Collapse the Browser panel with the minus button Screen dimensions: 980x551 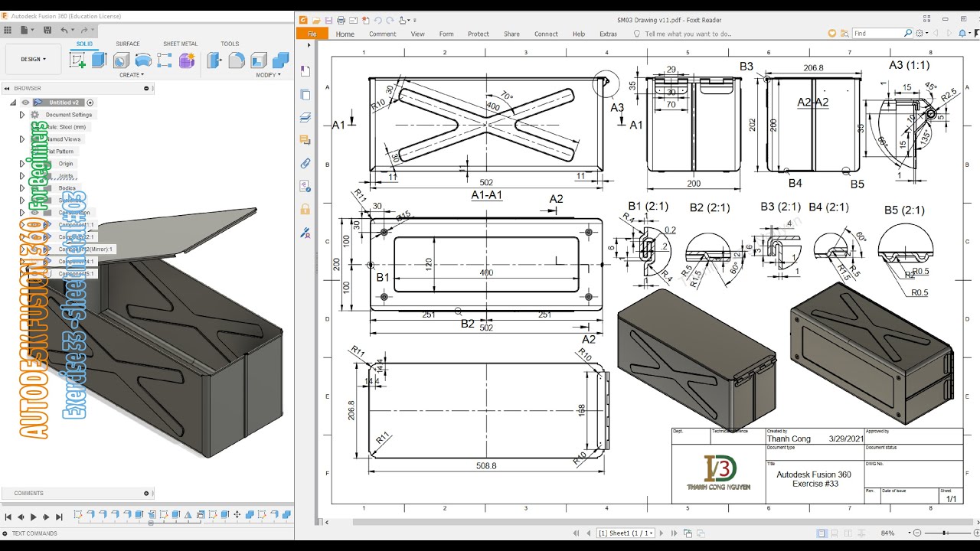146,88
